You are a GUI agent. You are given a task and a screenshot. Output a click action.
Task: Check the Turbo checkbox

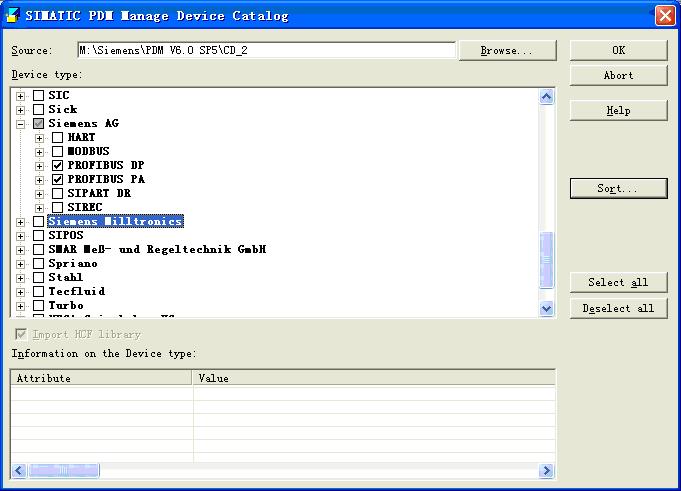point(39,306)
